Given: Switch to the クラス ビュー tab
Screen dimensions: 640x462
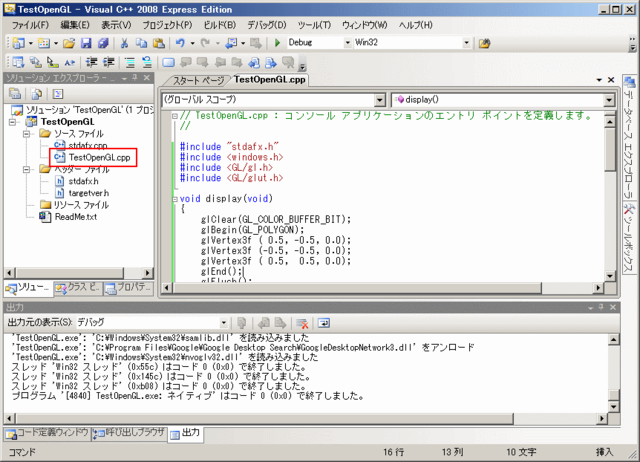Looking at the screenshot, I should [x=78, y=288].
